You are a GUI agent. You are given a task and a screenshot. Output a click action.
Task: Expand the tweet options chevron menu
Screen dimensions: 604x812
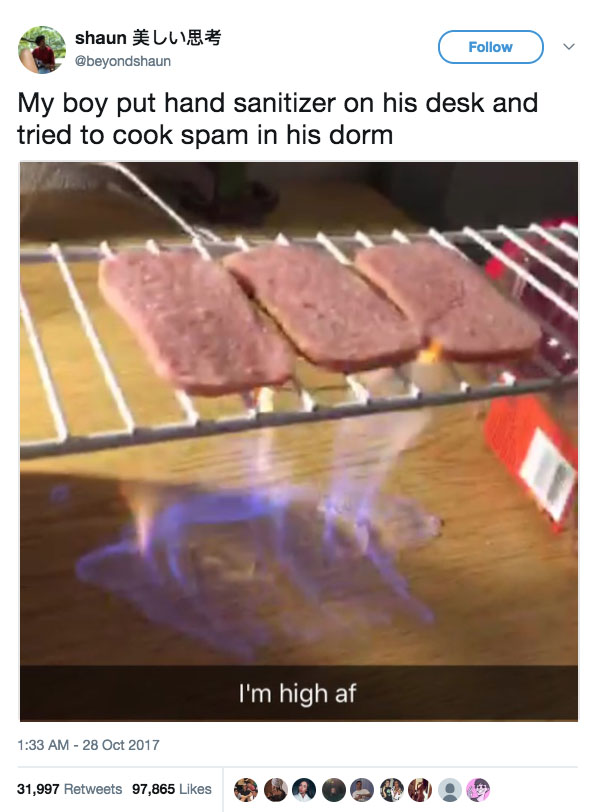click(x=569, y=47)
